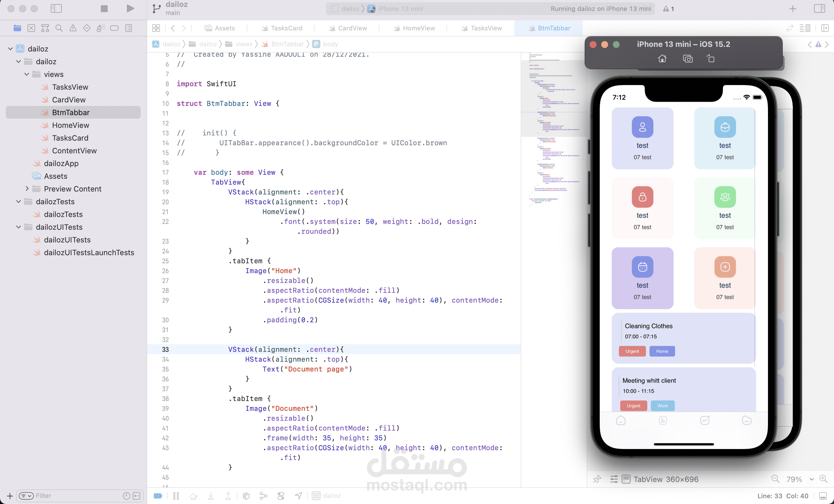Tap the folder tab in simulator
Image resolution: width=834 pixels, height=504 pixels.
[x=747, y=420]
